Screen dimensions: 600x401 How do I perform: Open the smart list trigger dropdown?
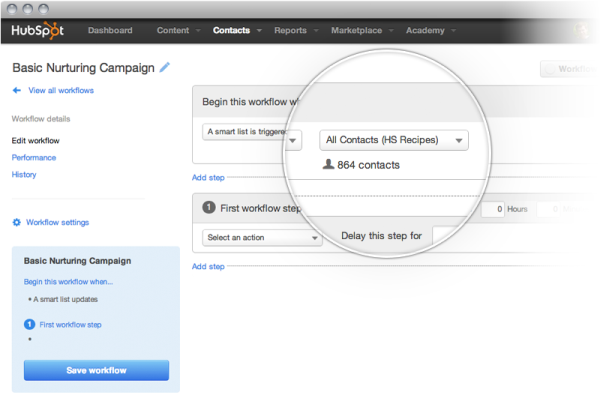click(x=252, y=132)
